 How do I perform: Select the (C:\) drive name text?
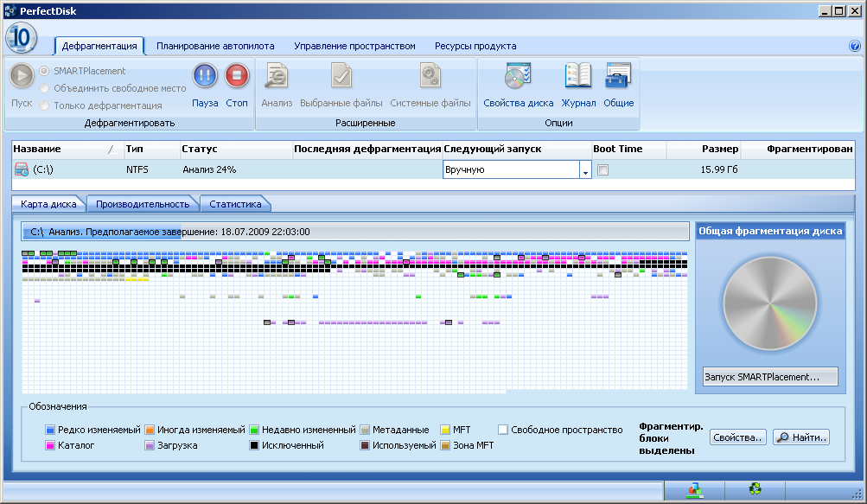click(43, 169)
